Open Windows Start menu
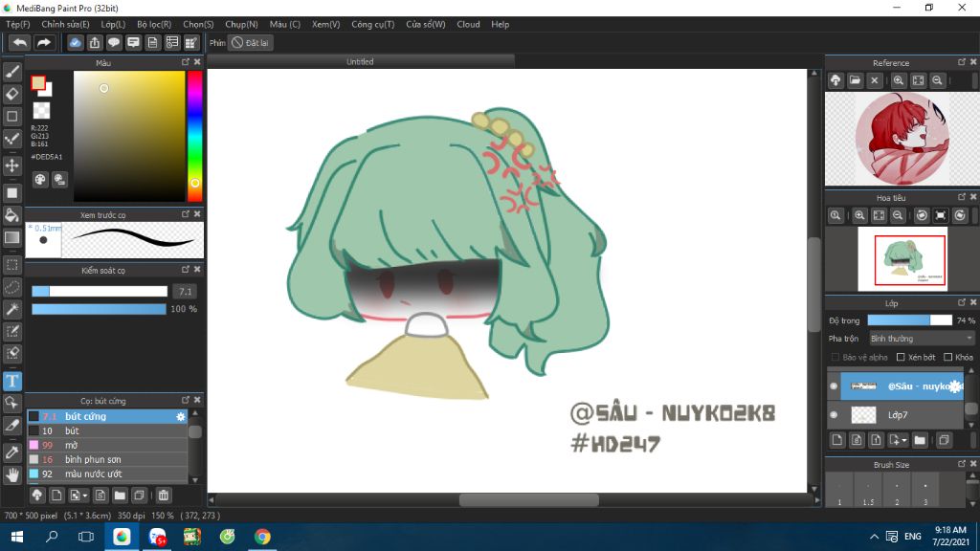 [17, 537]
